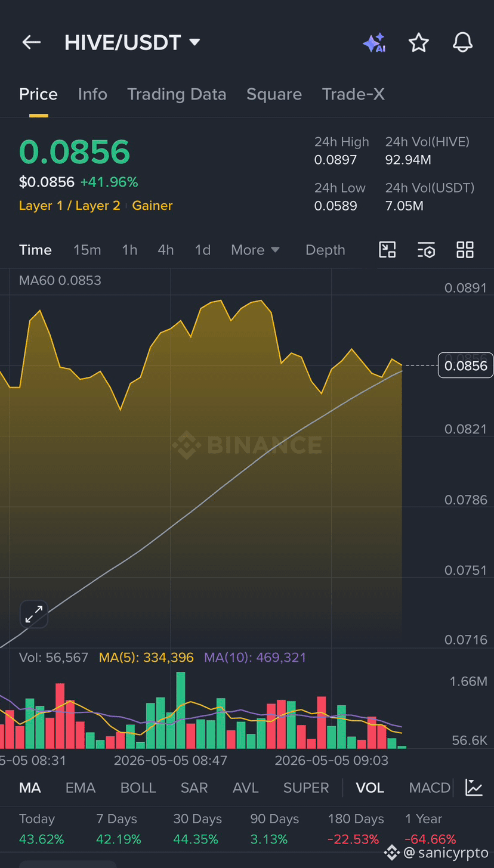Switch to the Price tab
The width and height of the screenshot is (494, 868).
pos(38,94)
